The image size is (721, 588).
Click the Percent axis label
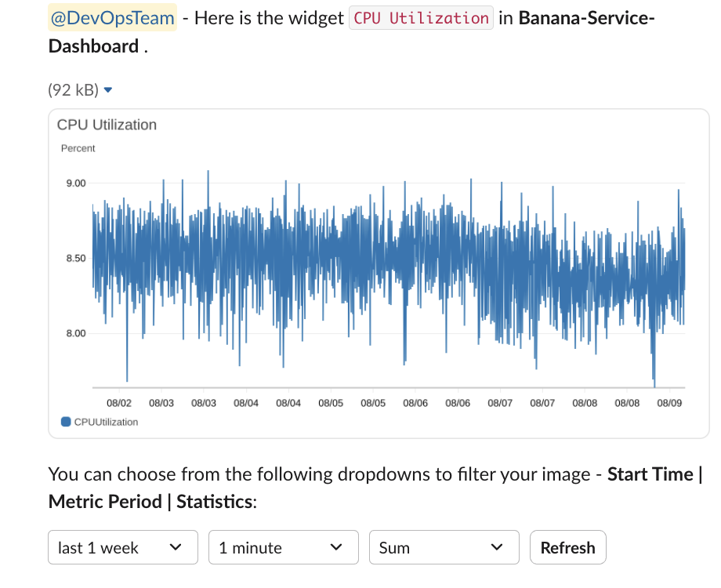76,147
